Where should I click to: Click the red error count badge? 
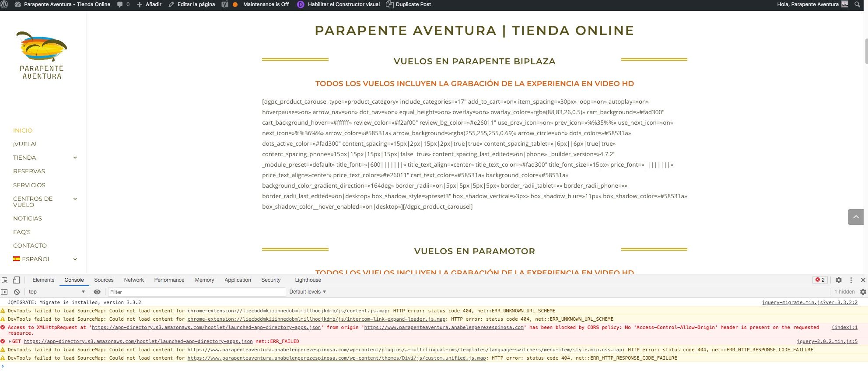click(820, 280)
